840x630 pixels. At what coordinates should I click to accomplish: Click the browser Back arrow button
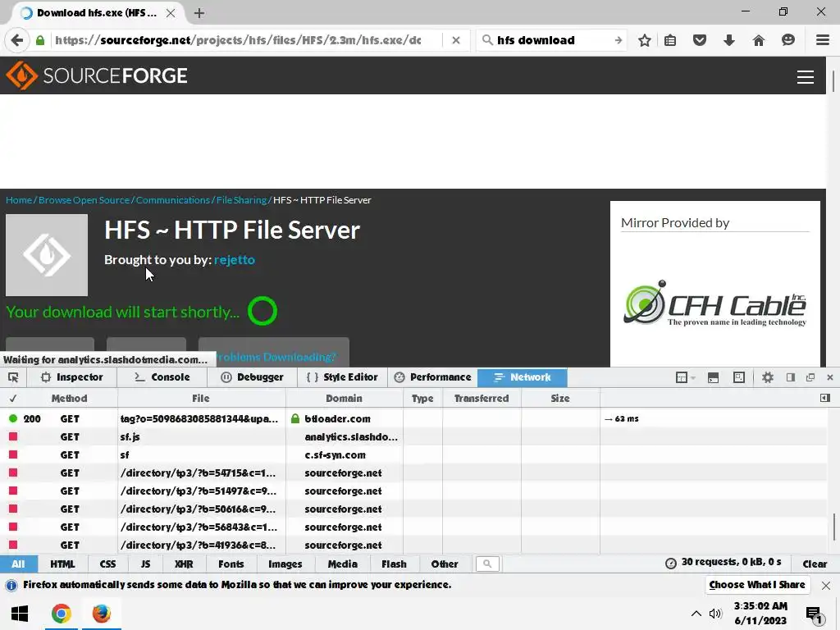(x=17, y=40)
